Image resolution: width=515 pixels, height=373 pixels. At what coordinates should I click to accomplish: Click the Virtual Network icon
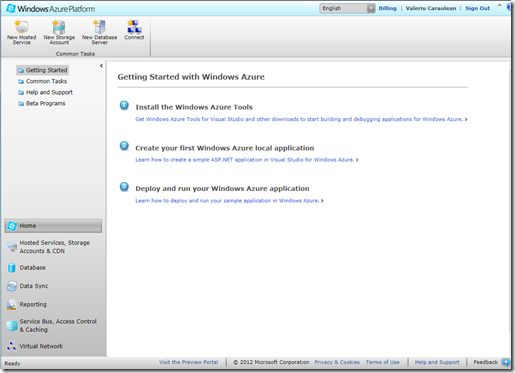coord(12,346)
